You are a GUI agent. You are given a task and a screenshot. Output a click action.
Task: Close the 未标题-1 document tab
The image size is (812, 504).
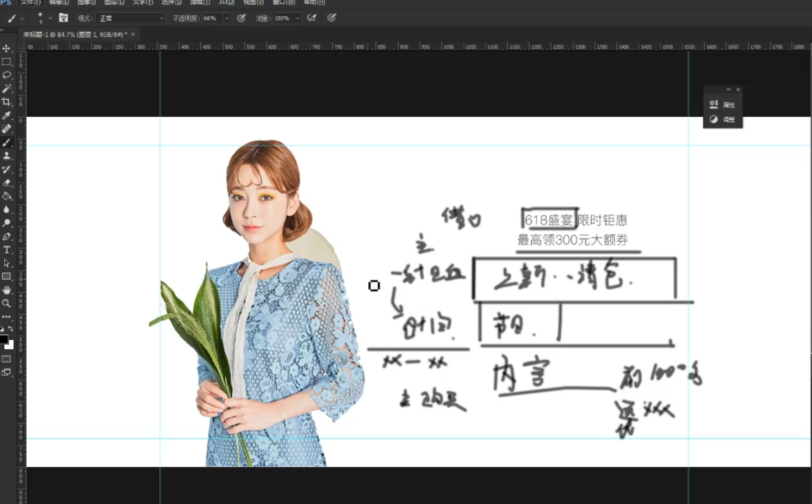(133, 34)
